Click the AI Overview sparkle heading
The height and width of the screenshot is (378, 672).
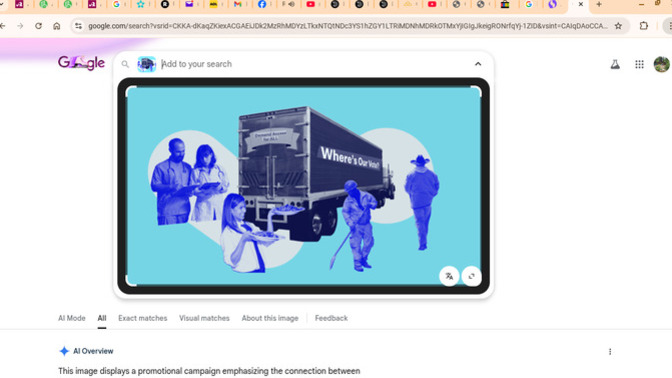click(x=86, y=351)
